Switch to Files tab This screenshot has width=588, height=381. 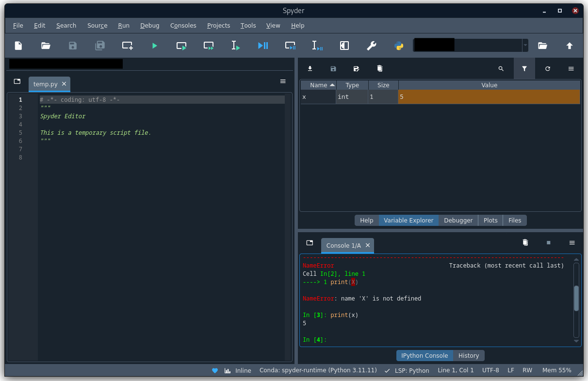coord(515,220)
